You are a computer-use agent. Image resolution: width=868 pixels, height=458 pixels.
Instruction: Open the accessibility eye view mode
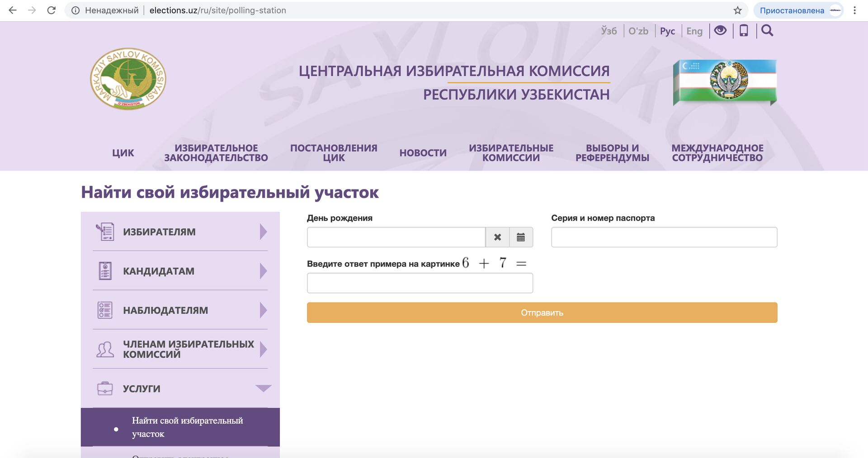[x=721, y=30]
